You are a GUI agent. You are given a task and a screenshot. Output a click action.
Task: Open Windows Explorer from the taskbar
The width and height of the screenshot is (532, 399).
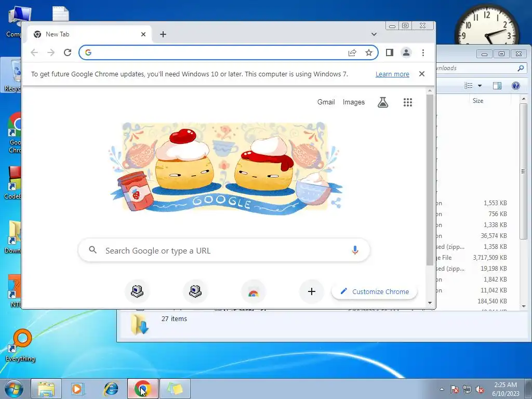[46, 389]
